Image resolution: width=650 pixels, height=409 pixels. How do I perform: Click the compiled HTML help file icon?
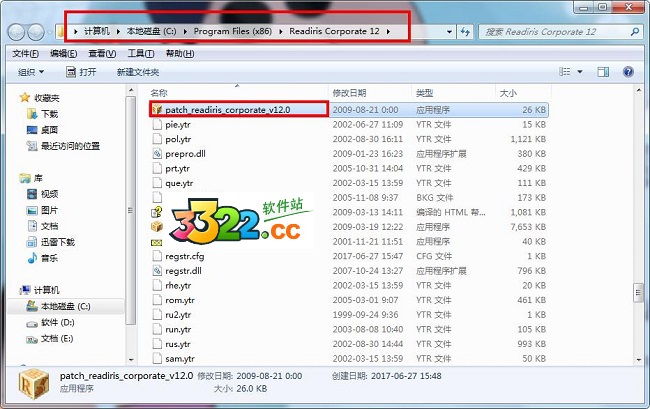[157, 212]
